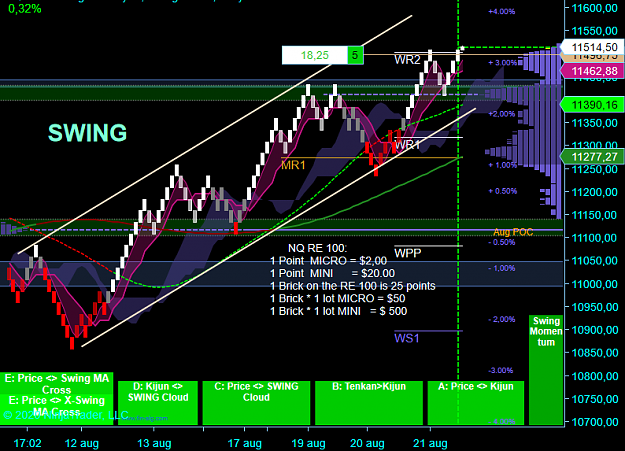This screenshot has width=625, height=451.
Task: Click the 17 aug date label
Action: pos(245,443)
